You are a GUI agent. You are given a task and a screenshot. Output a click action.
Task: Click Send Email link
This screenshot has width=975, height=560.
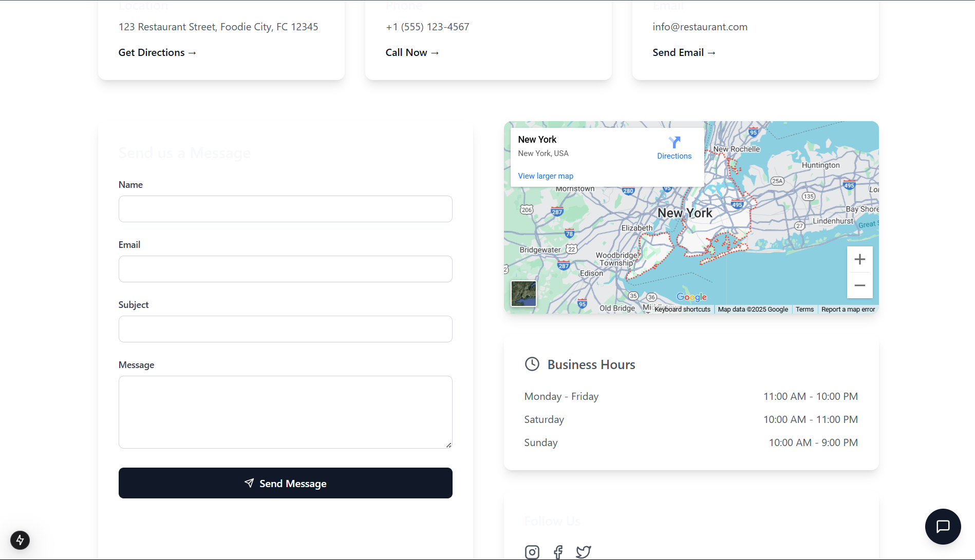click(x=684, y=52)
